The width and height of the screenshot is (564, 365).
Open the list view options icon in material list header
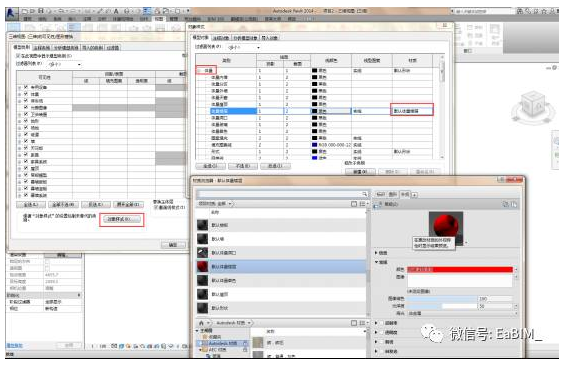(x=362, y=204)
